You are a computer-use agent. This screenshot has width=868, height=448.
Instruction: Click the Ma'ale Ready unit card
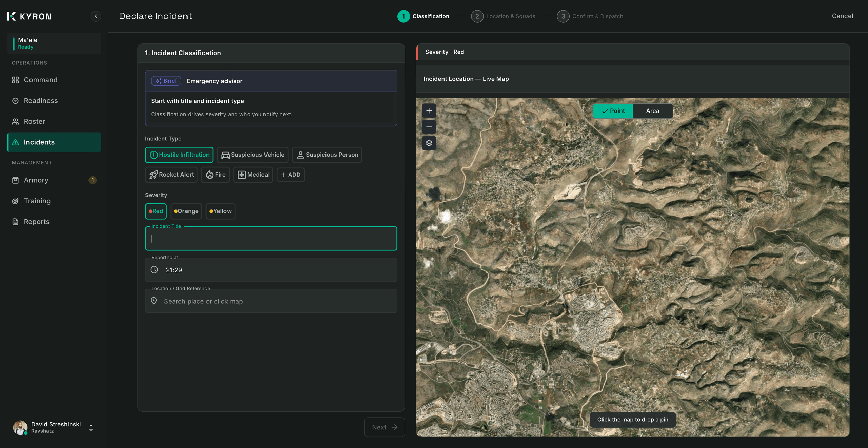[x=54, y=43]
